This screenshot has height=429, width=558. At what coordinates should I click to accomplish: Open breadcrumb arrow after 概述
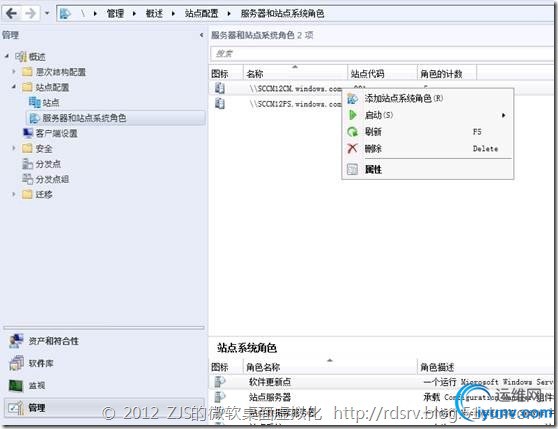coord(173,14)
